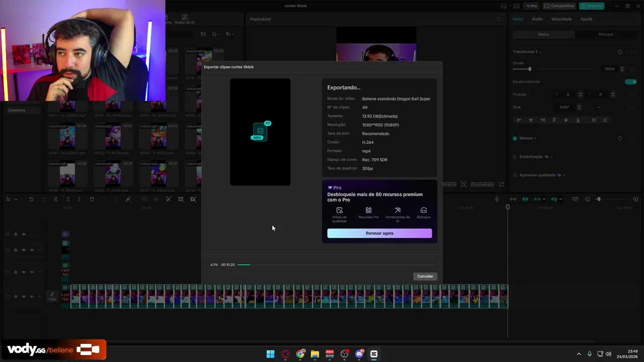Open File Explorer from the taskbar
The width and height of the screenshot is (644, 362).
tap(315, 354)
